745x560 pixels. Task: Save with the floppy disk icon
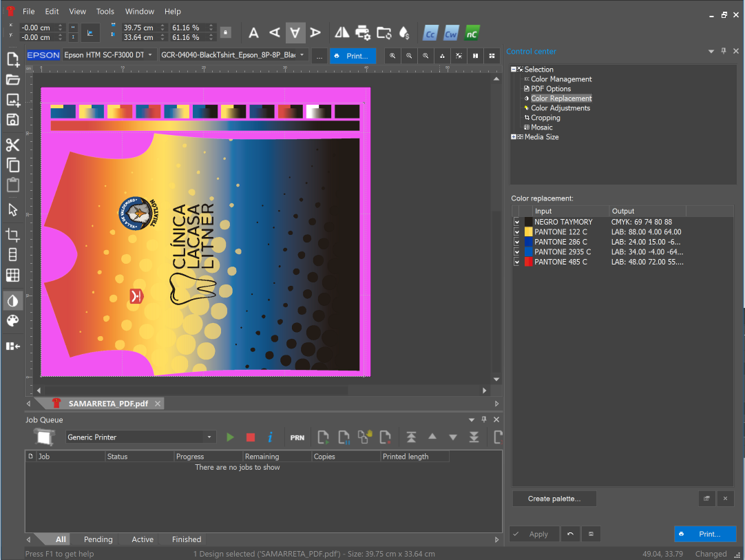tap(13, 119)
